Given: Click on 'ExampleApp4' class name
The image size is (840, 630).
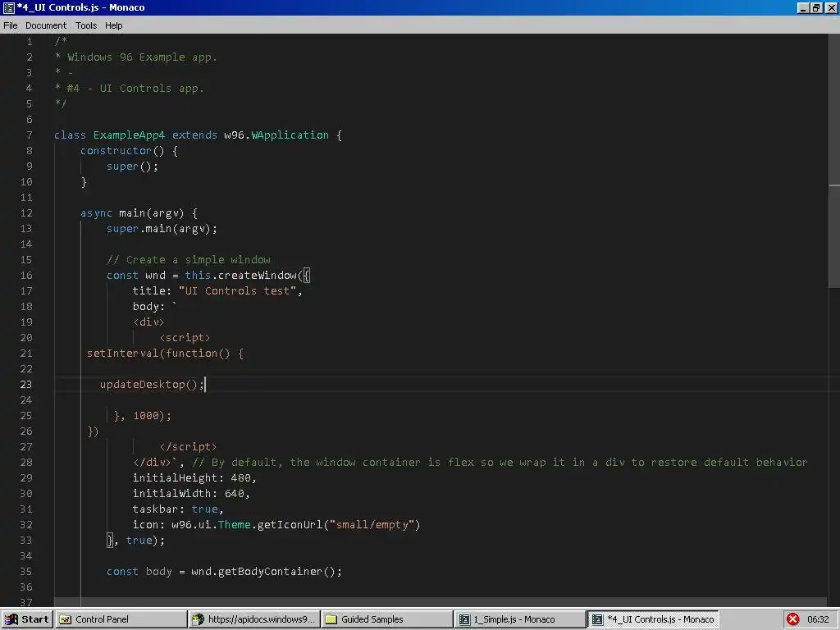Looking at the screenshot, I should [129, 135].
